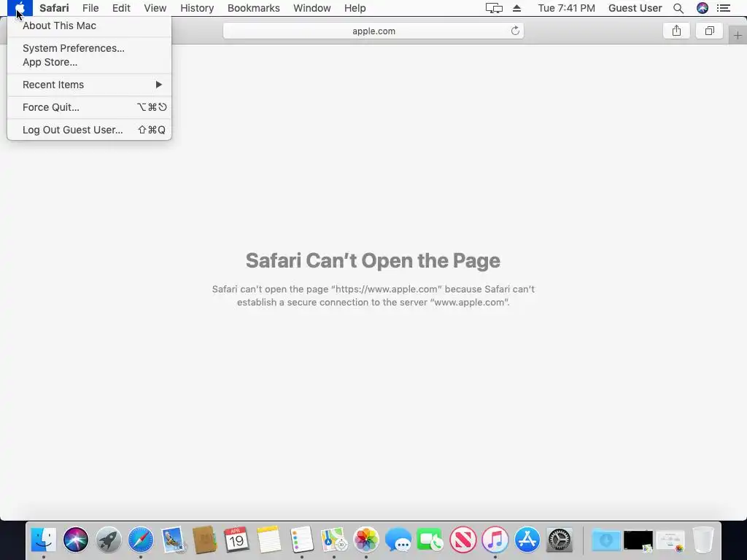Select Force Quit… menu entry

[89, 107]
